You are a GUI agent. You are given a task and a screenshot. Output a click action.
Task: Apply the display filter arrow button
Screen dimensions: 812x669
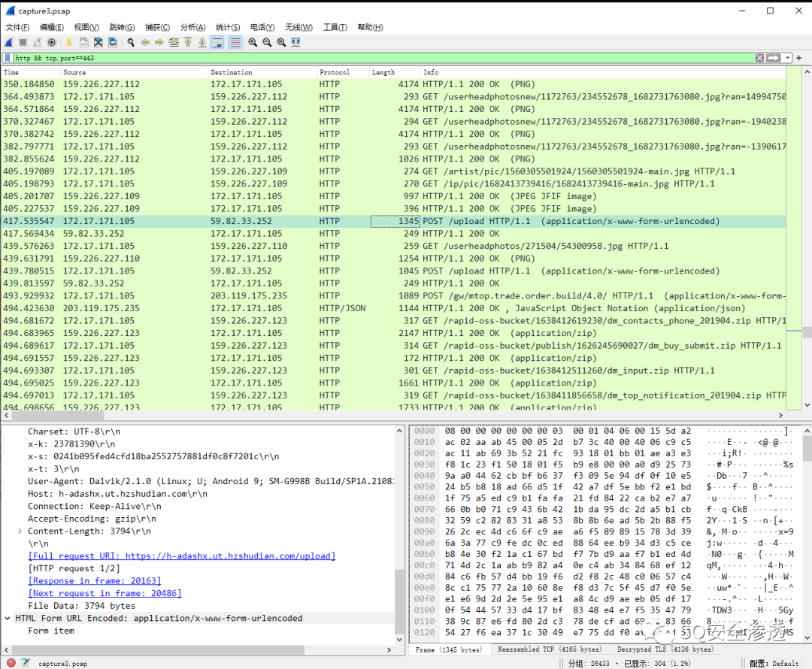774,58
